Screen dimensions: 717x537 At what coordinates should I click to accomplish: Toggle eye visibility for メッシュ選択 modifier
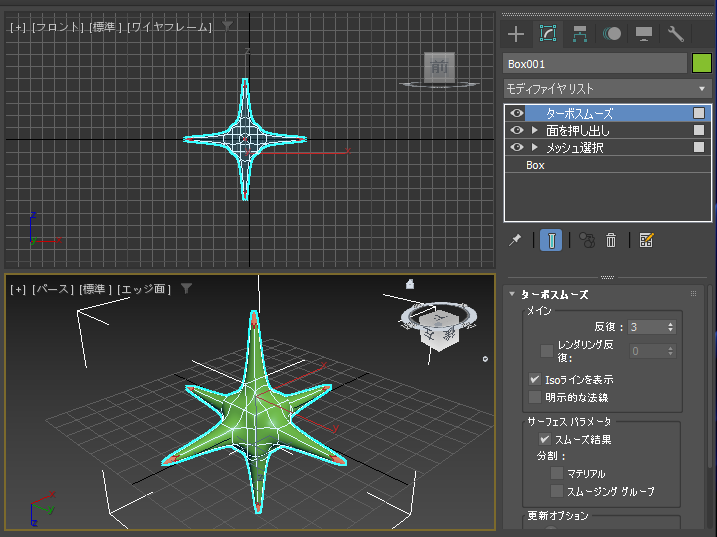(517, 147)
